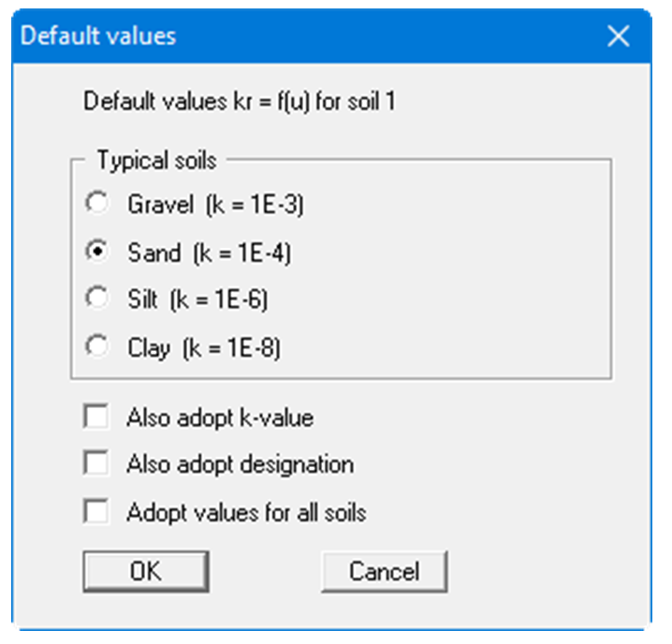This screenshot has height=644, width=672.
Task: Click the 'Also adopt k-value' label text
Action: click(x=220, y=417)
